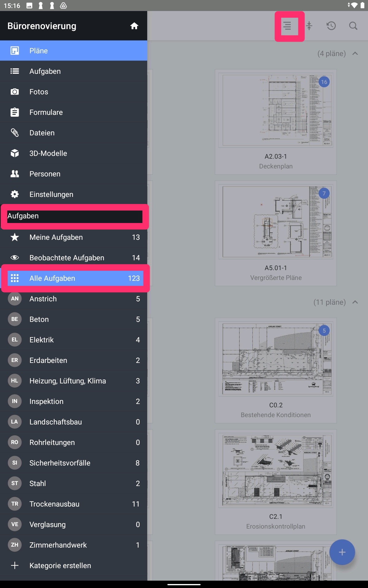368x588 pixels.
Task: Click the Personen people icon
Action: pos(15,174)
